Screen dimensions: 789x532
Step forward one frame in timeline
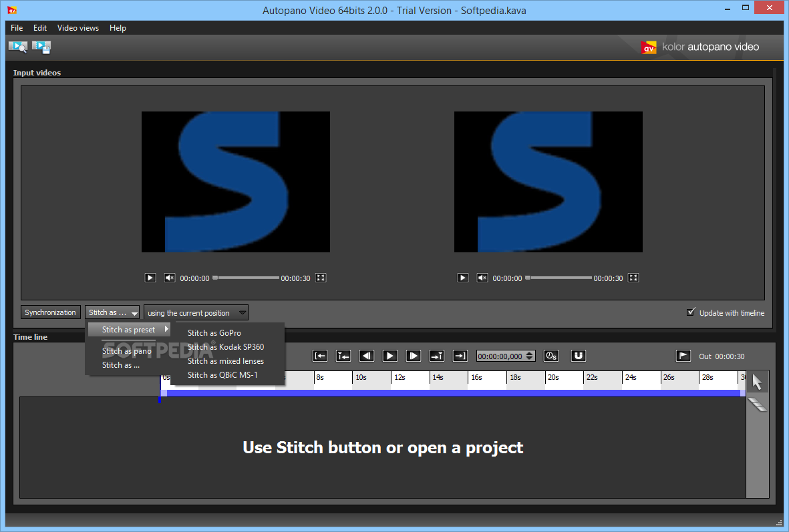tap(413, 356)
